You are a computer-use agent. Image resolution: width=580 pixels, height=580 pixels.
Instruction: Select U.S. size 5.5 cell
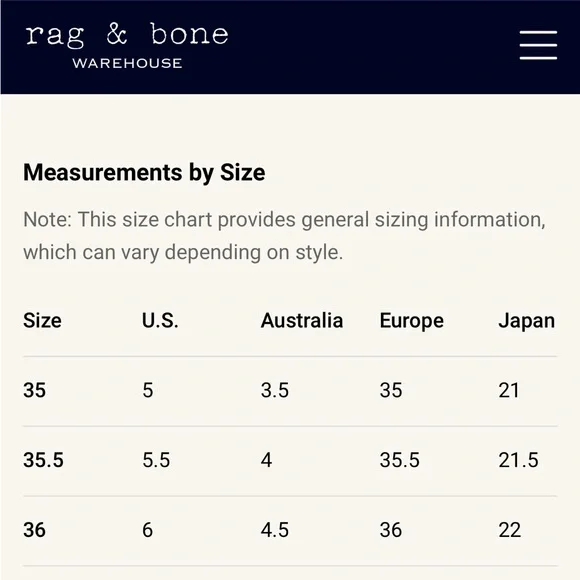tap(156, 460)
